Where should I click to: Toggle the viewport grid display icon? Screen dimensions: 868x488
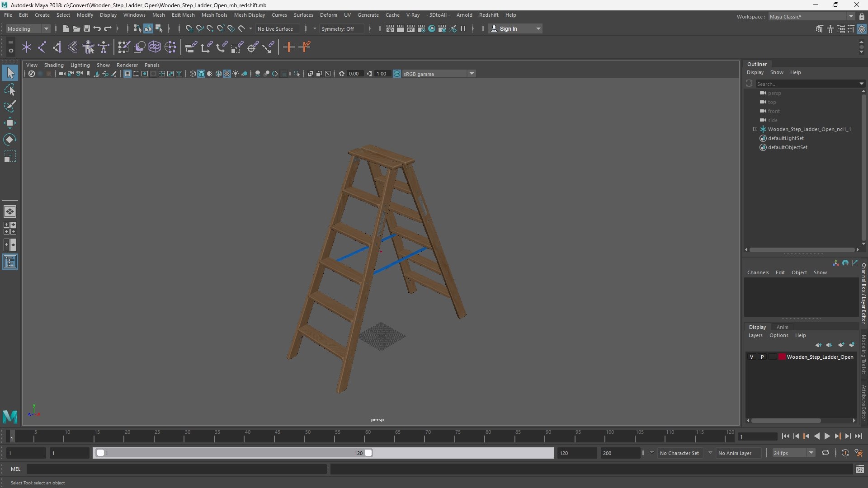(127, 74)
